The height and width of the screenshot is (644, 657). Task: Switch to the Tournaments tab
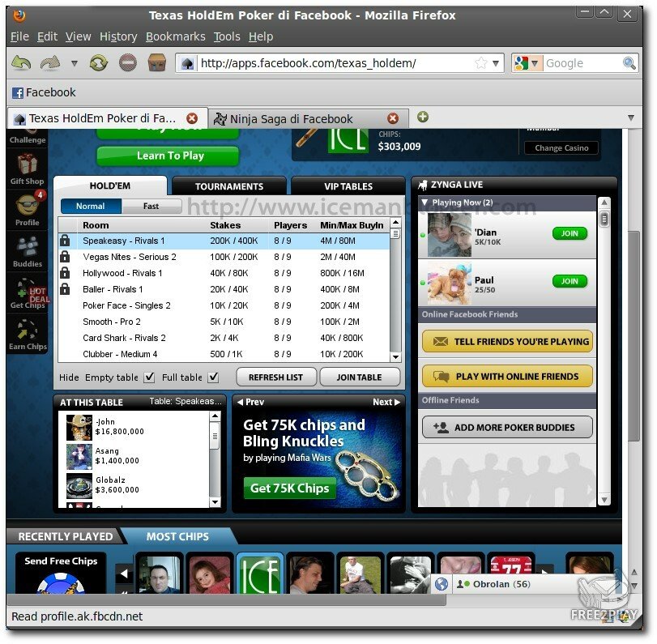click(229, 186)
